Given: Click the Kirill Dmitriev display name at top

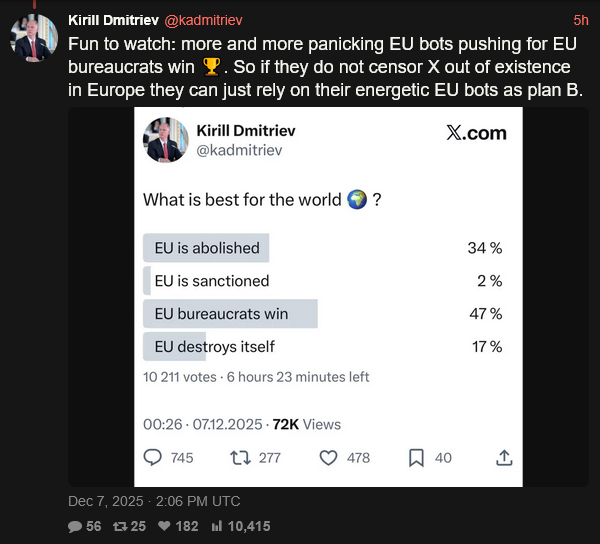Looking at the screenshot, I should (x=108, y=19).
